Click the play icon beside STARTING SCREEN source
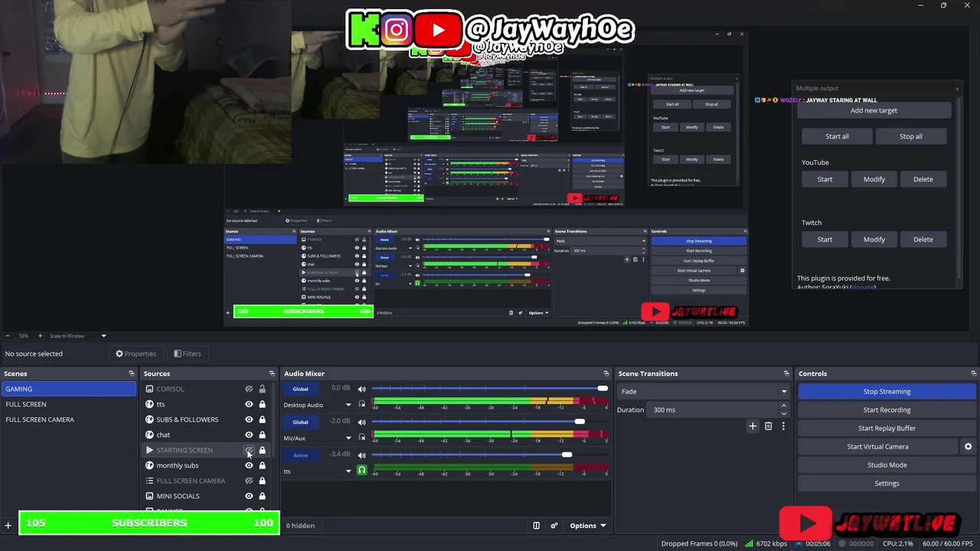The width and height of the screenshot is (980, 551). coord(149,450)
